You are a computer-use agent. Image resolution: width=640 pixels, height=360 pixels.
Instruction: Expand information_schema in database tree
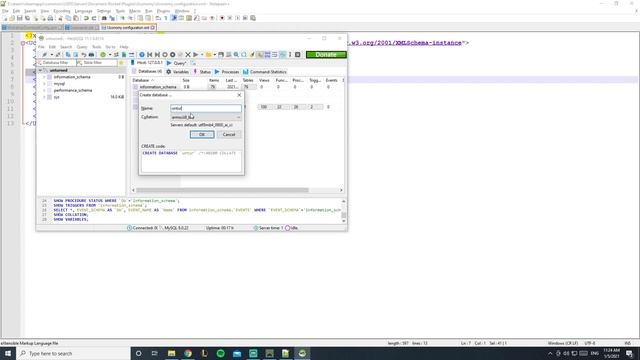tap(44, 77)
